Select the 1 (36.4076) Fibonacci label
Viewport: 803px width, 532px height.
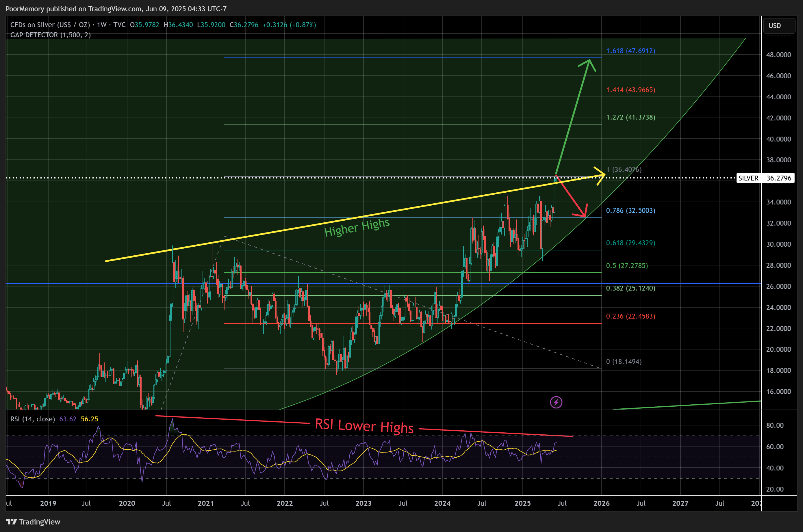pos(624,169)
